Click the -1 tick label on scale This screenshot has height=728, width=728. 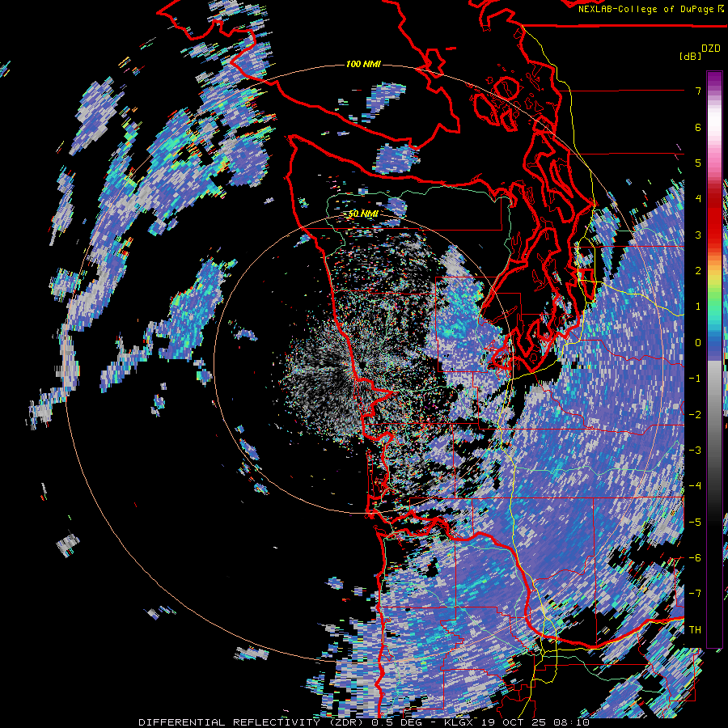pyautogui.click(x=695, y=379)
